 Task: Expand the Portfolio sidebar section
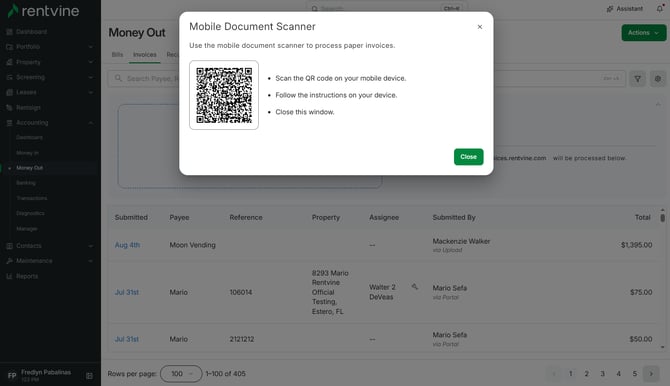(50, 47)
